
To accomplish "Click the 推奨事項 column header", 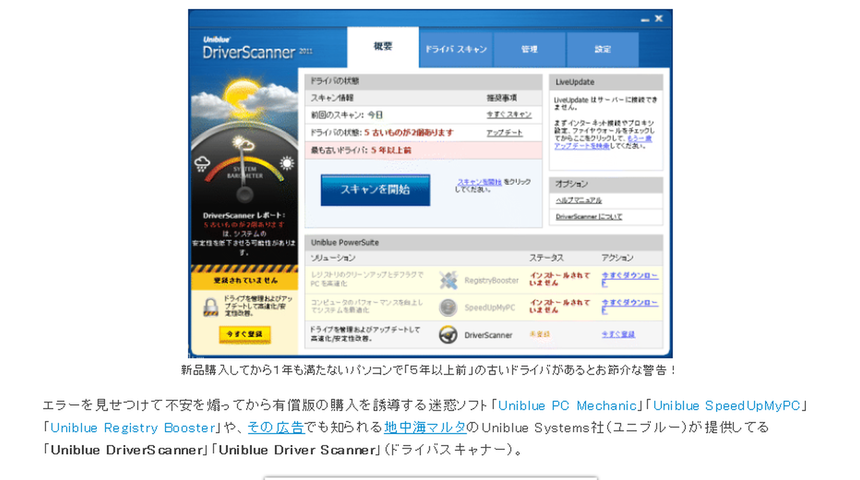I will click(501, 98).
